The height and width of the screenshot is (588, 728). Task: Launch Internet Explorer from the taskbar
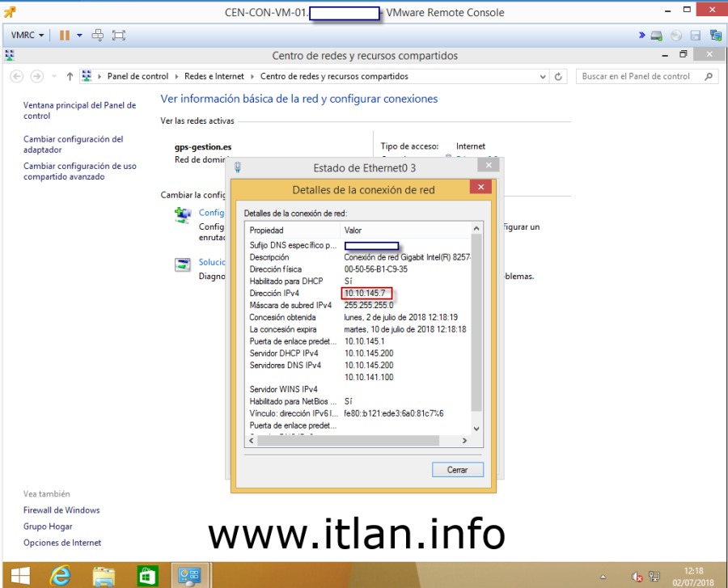[61, 575]
